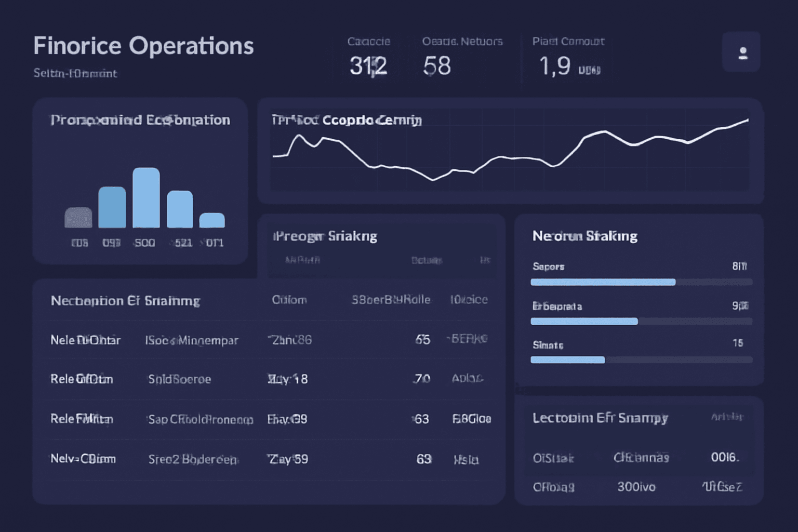The width and height of the screenshot is (798, 532).
Task: Click the gray first bar in bar chart
Action: (78, 217)
